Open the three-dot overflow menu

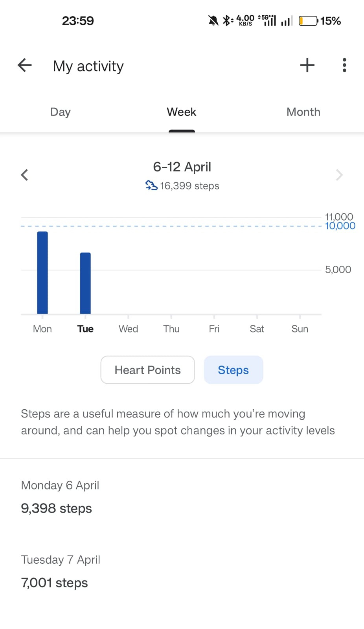[344, 65]
